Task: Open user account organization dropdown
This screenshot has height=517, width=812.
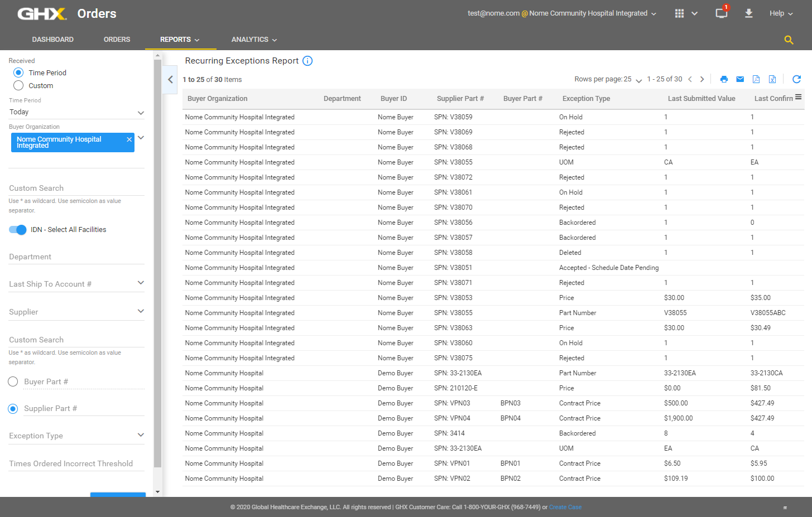Action: (x=562, y=13)
